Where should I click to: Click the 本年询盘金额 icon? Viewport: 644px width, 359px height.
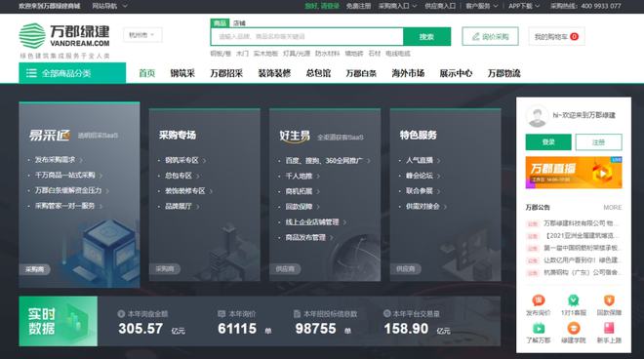[121, 314]
